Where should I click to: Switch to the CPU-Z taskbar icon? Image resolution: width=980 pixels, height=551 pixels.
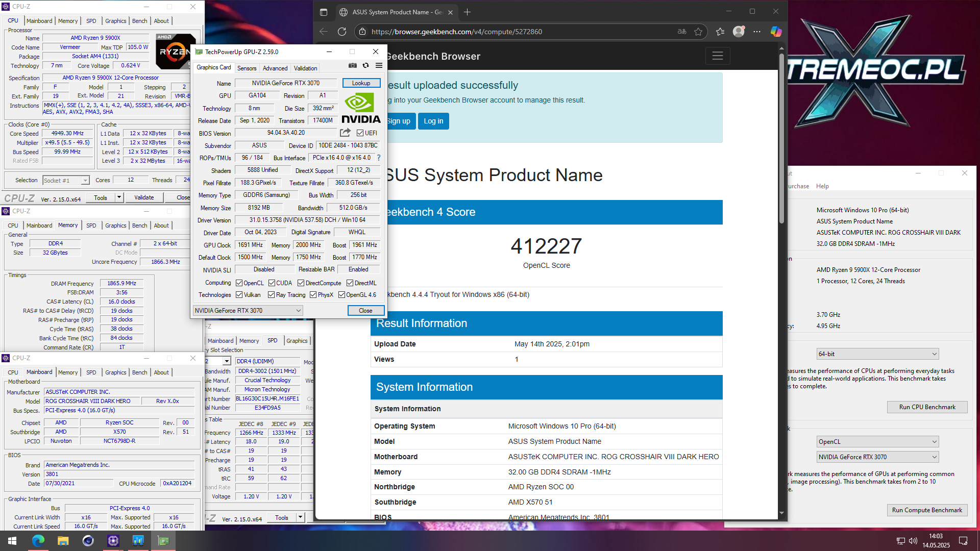pyautogui.click(x=113, y=541)
